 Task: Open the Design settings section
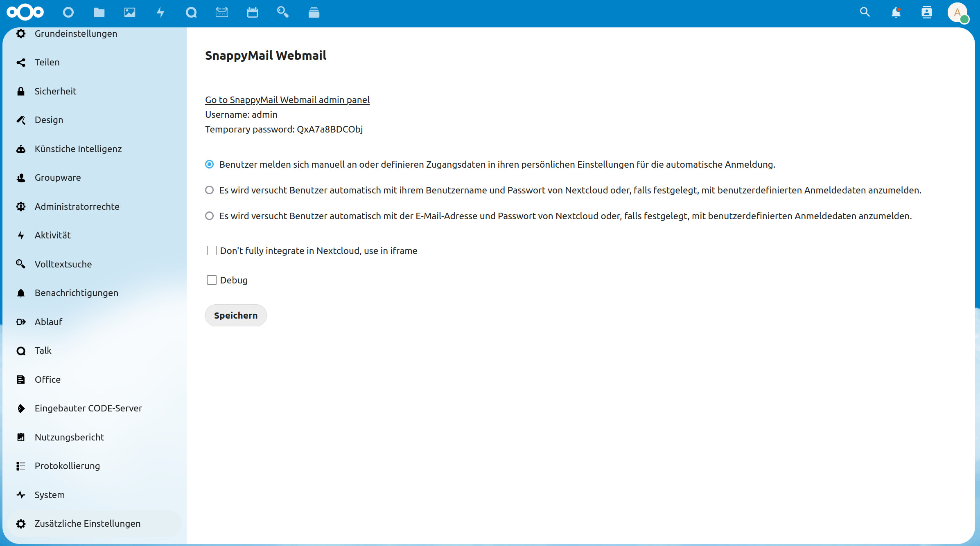(95, 120)
